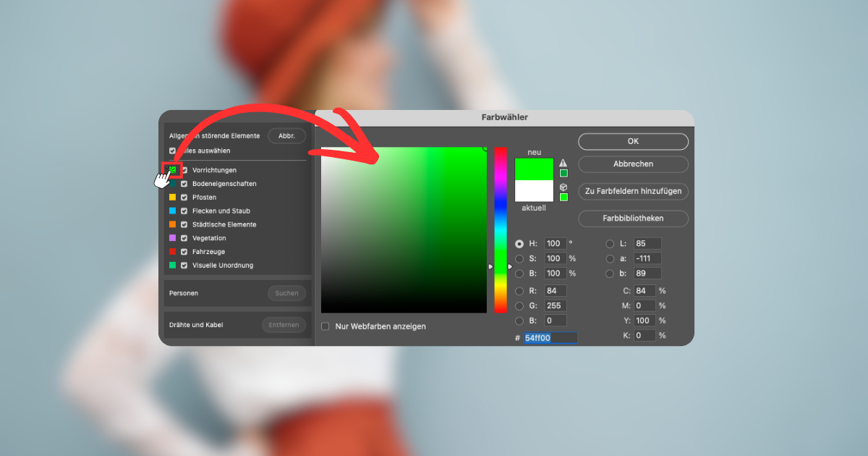Image resolution: width=868 pixels, height=456 pixels.
Task: Click the new green color preview
Action: (534, 169)
